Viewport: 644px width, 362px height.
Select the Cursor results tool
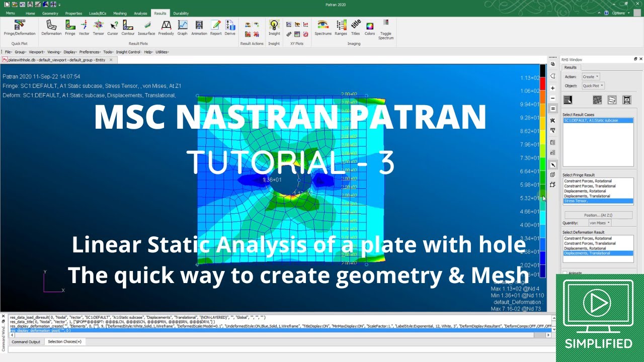(113, 28)
